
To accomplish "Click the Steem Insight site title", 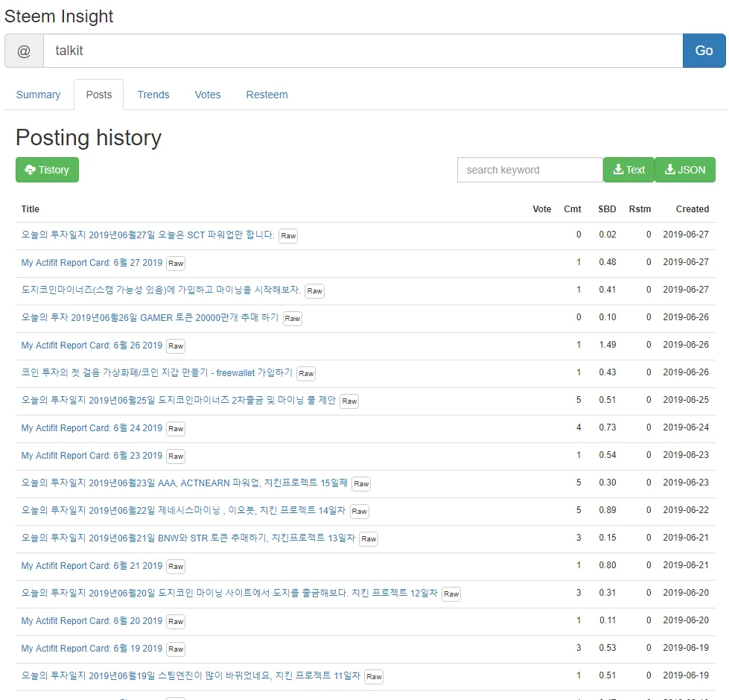I will 59,16.
